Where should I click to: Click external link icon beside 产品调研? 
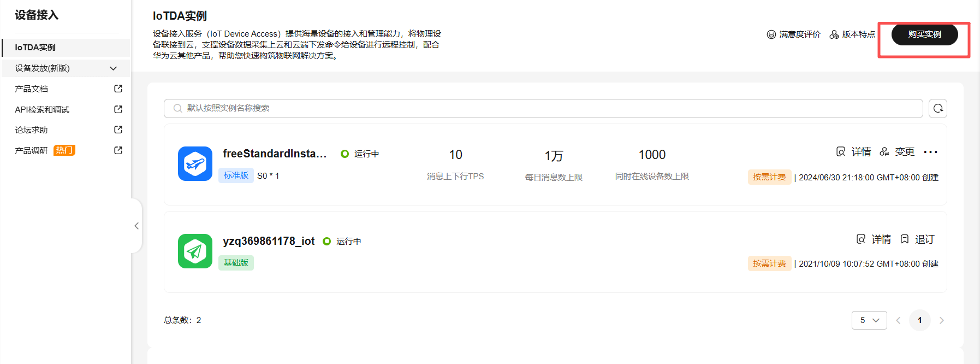click(x=118, y=150)
